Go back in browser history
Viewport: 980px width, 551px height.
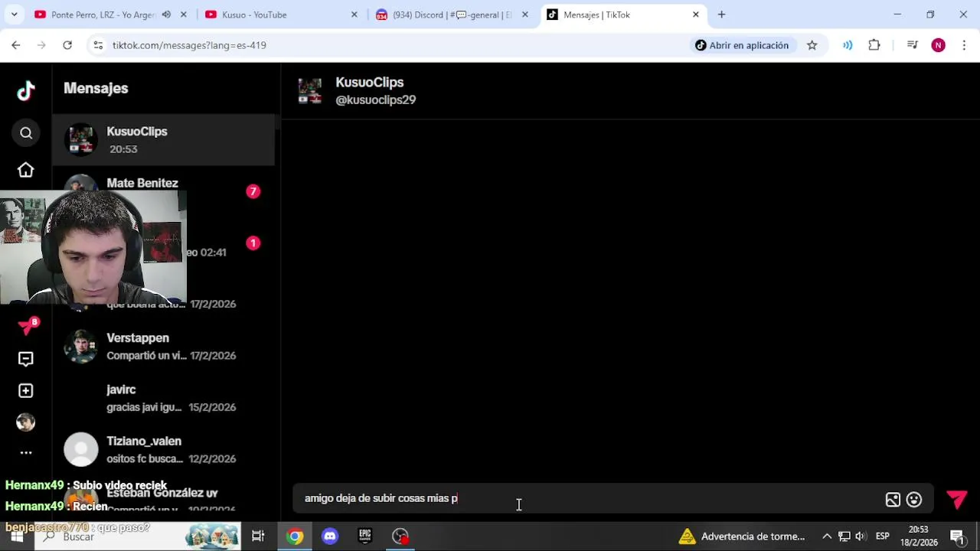(16, 45)
